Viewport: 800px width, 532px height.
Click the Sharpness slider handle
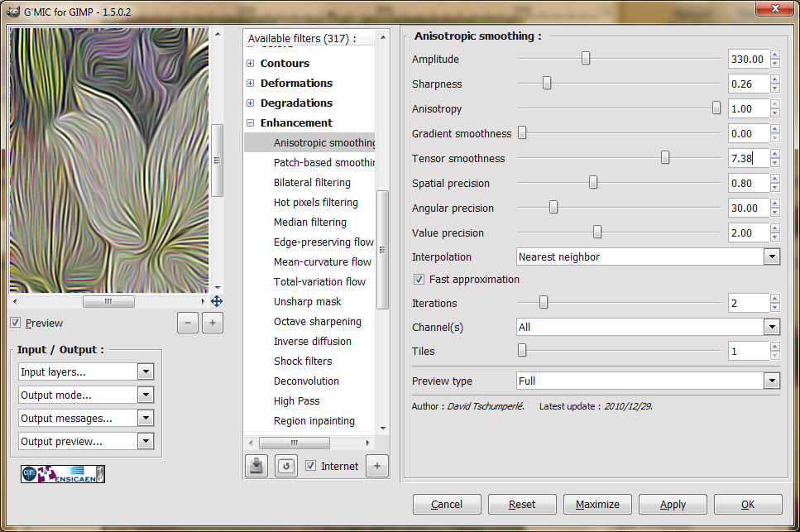tap(546, 83)
